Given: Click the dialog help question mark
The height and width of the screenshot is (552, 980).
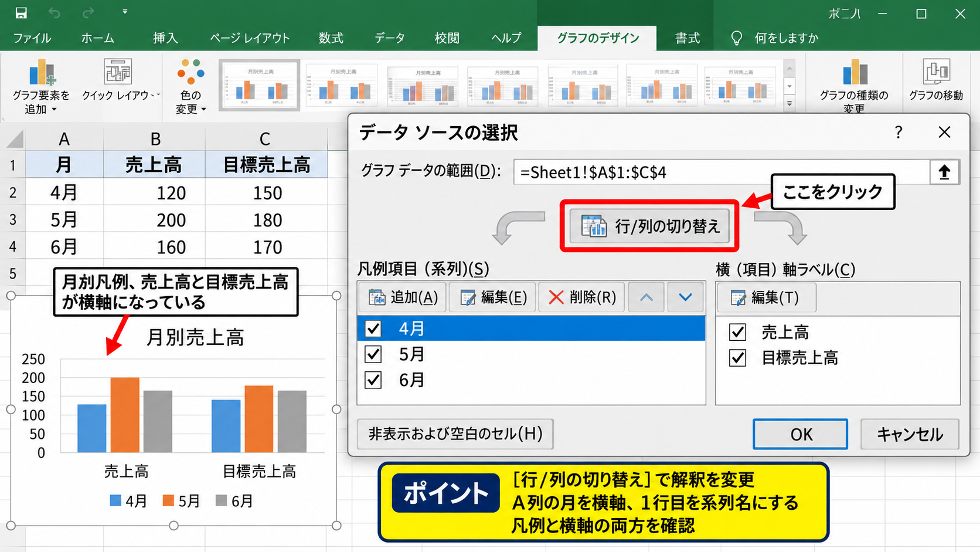Looking at the screenshot, I should pyautogui.click(x=899, y=133).
